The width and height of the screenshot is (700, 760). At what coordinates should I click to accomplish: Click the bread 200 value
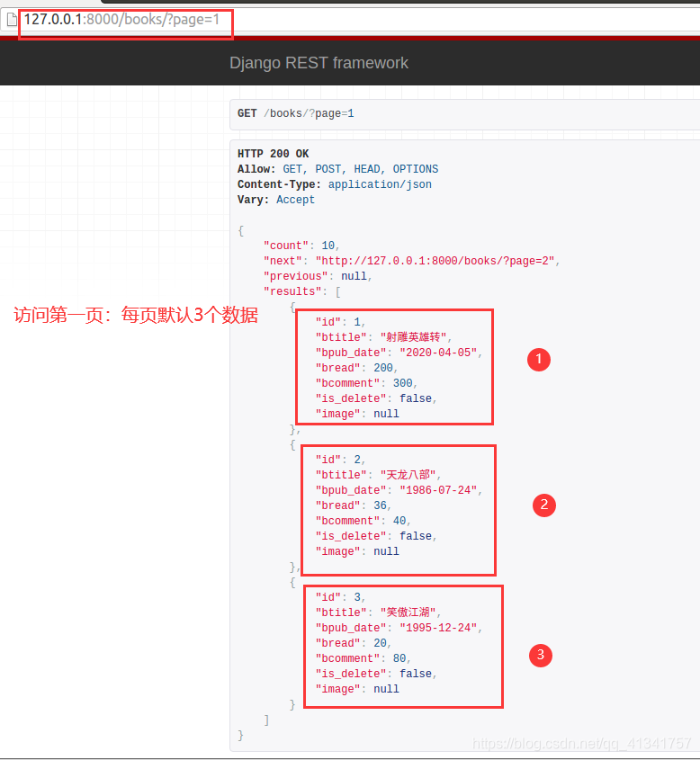coord(383,368)
